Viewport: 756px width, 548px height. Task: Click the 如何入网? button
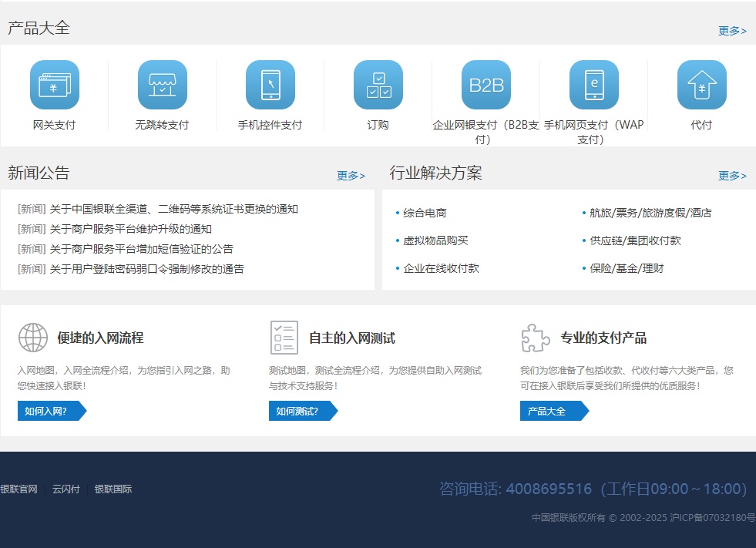tap(52, 411)
